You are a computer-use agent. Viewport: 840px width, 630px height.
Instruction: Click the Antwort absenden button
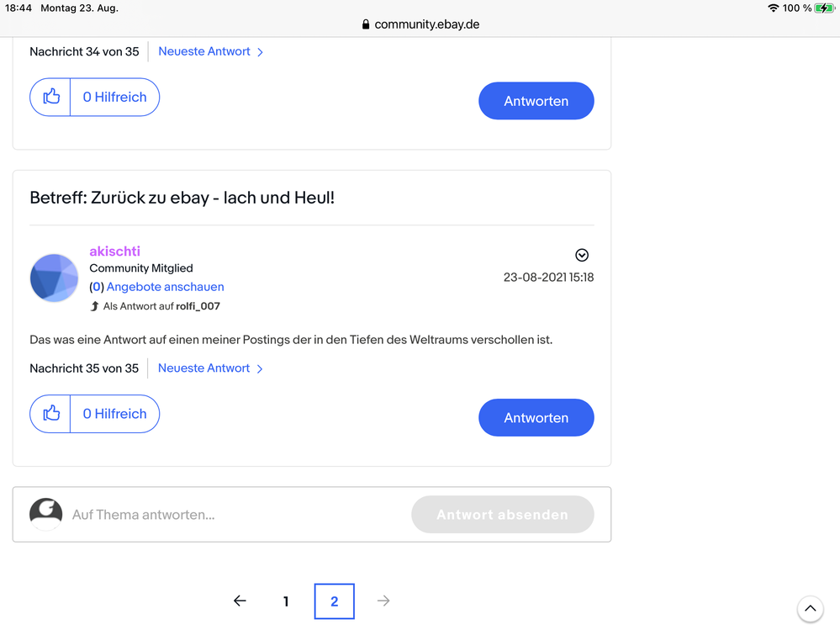502,515
